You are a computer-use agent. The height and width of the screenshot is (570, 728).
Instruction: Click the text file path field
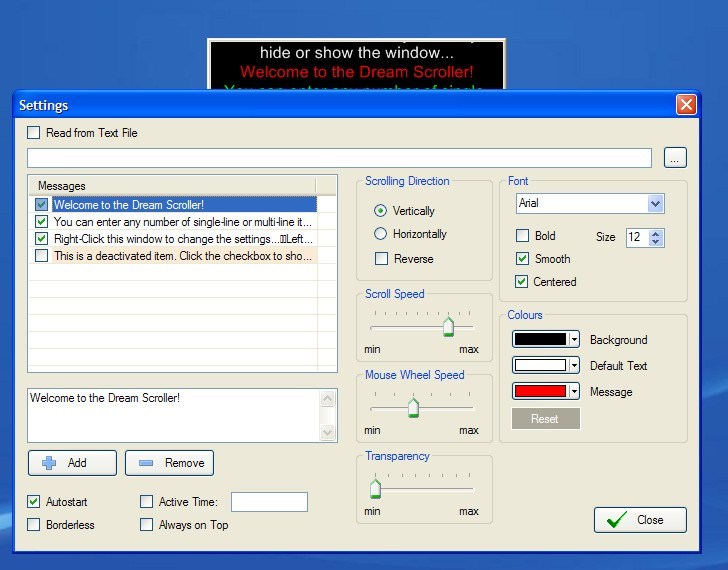(x=339, y=158)
